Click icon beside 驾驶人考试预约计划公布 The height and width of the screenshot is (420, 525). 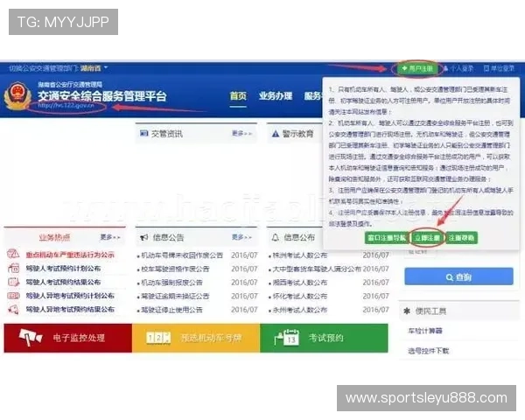pos(13,268)
